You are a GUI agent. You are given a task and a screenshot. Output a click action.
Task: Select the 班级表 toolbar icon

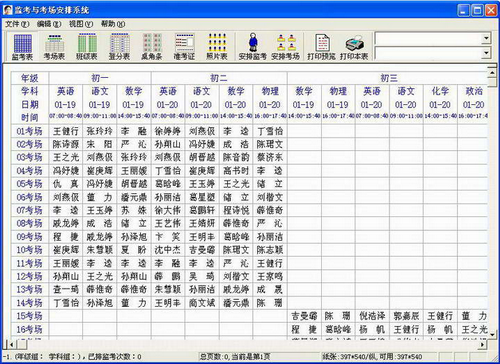coord(87,47)
